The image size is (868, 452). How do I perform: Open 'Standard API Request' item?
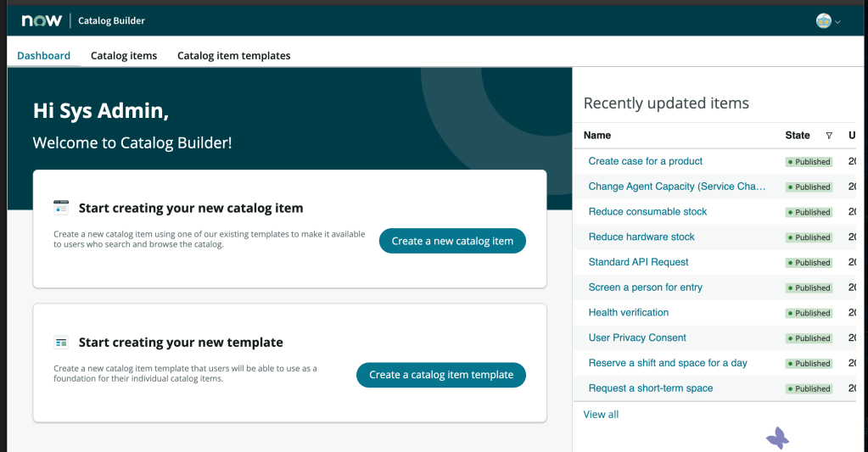(x=638, y=262)
